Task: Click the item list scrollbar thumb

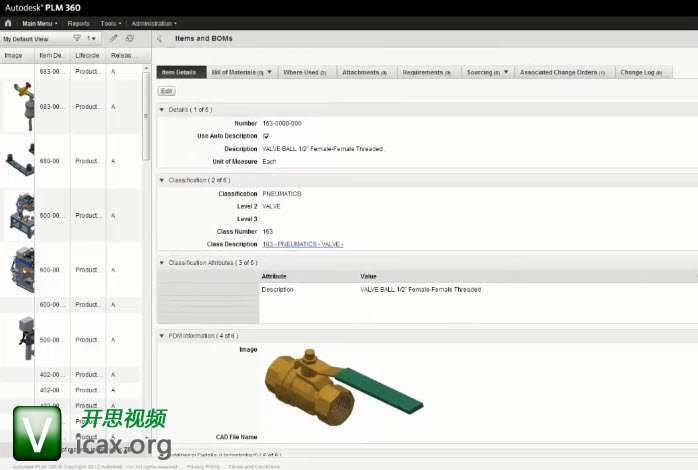Action: tap(146, 116)
